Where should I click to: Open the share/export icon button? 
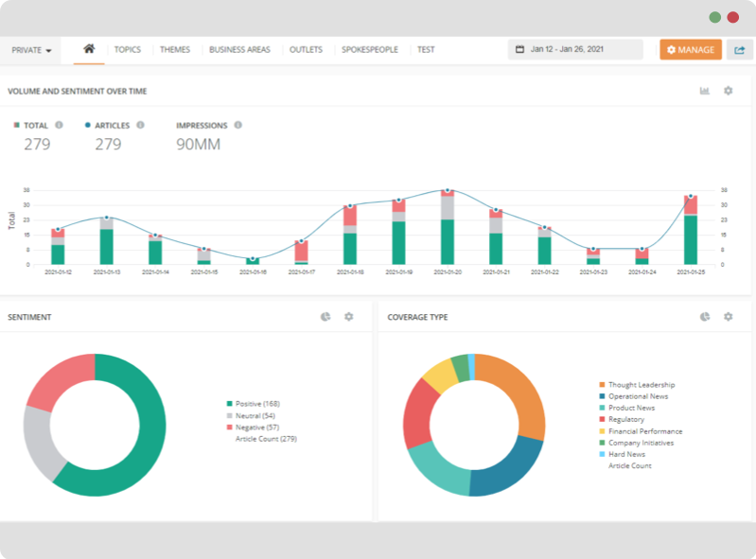coord(739,50)
